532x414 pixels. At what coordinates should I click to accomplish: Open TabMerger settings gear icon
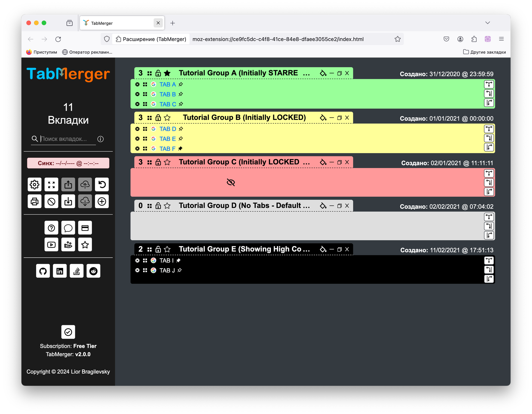pos(35,185)
